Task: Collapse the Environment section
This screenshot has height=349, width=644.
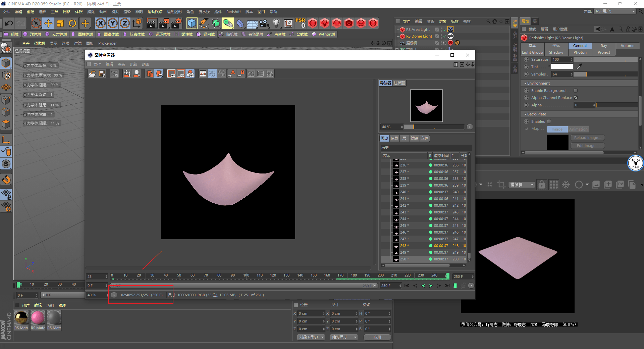Action: pyautogui.click(x=525, y=83)
